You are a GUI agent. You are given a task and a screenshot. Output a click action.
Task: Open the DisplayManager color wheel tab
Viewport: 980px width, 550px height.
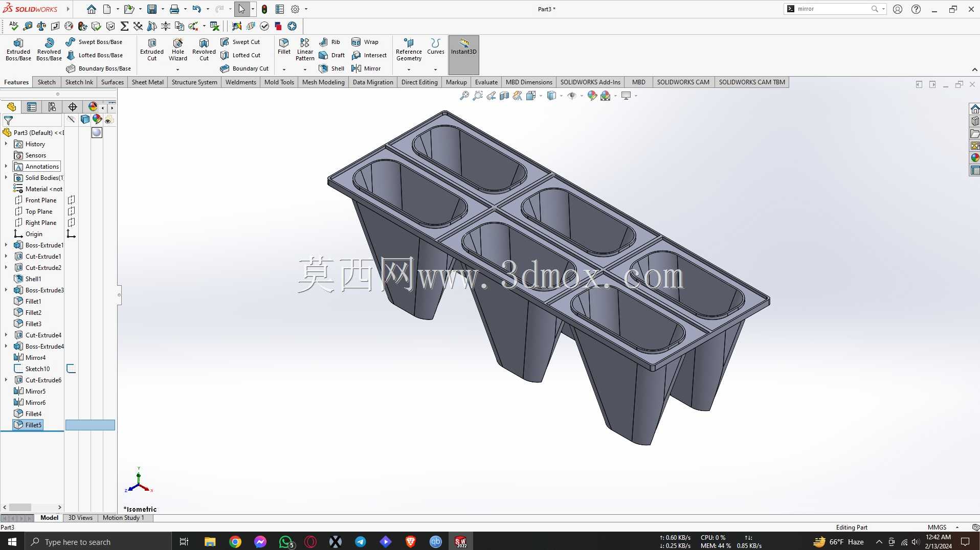(93, 106)
